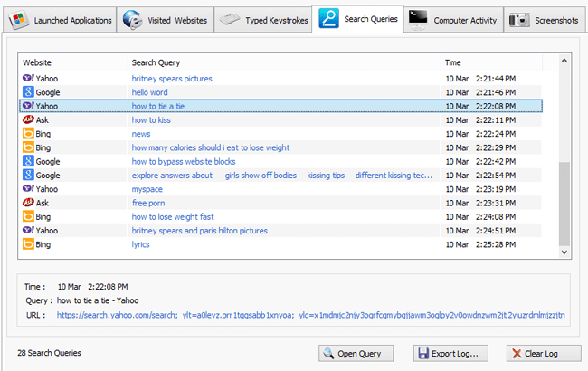588x371 pixels.
Task: Click the Typed Keystrokes keyboard icon
Action: coord(230,19)
